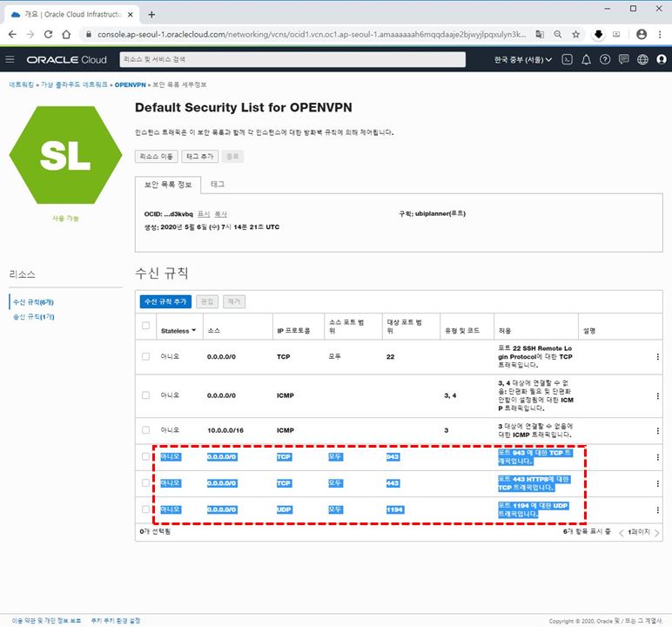Open actions menu for port 22 rule
This screenshot has height=627, width=672.
tap(657, 357)
